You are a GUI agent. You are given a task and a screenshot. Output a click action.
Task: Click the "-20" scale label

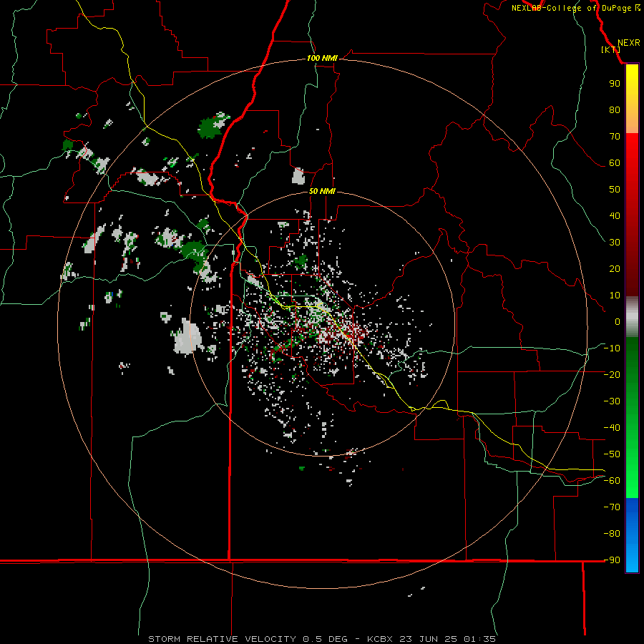coord(612,375)
